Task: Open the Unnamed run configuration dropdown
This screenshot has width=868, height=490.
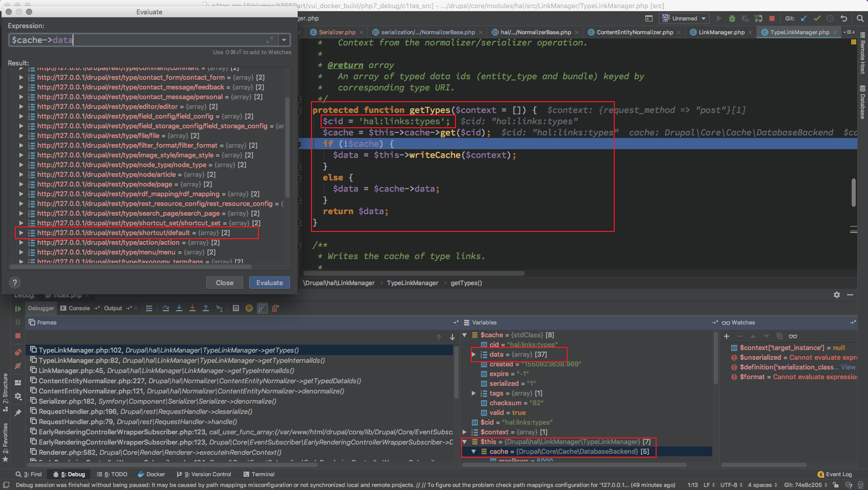Action: click(x=684, y=18)
